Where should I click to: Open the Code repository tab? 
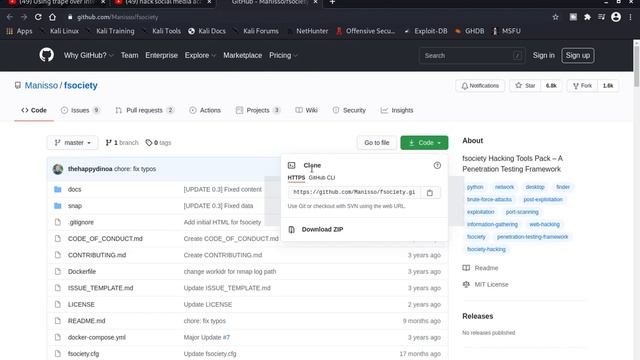pos(34,110)
